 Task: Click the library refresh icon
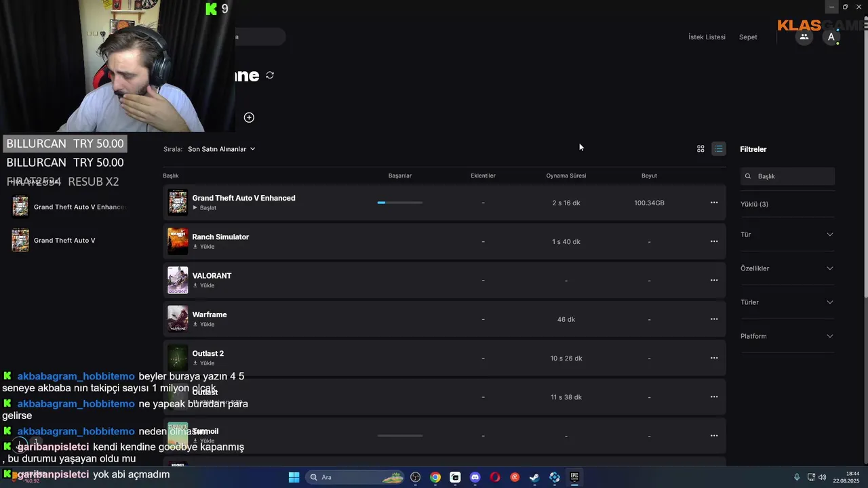pos(270,75)
